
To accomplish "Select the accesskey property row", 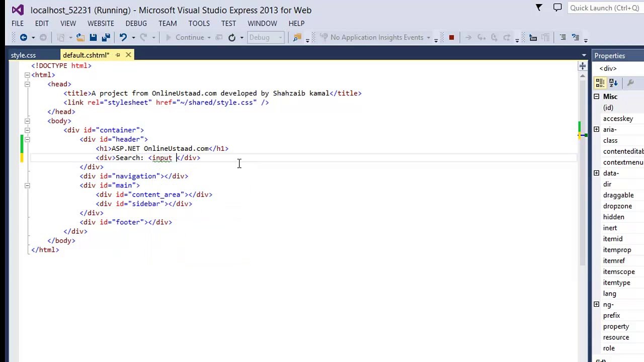I will tap(618, 119).
